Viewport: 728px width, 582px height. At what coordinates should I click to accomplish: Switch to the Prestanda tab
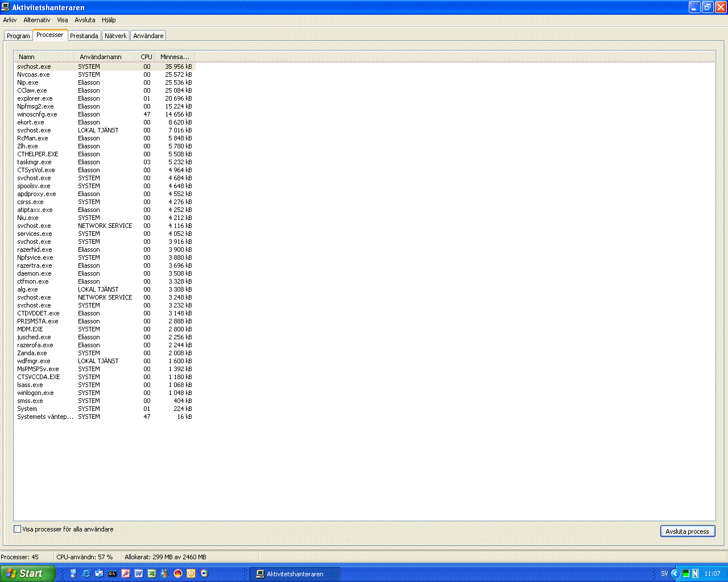click(84, 36)
